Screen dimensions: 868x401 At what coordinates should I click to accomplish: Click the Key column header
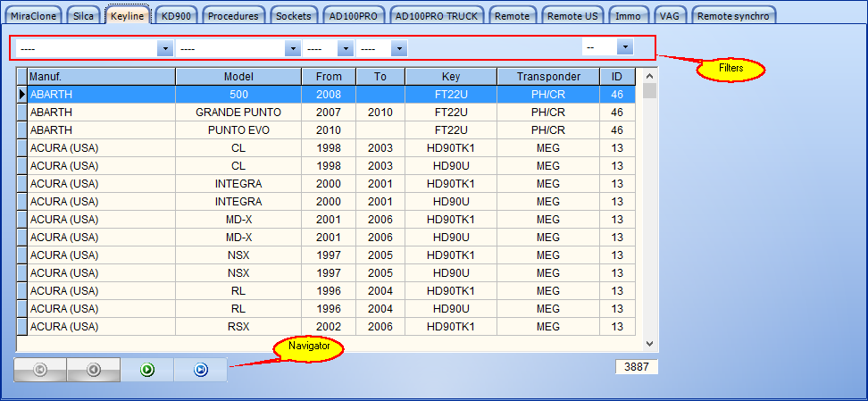pos(451,77)
